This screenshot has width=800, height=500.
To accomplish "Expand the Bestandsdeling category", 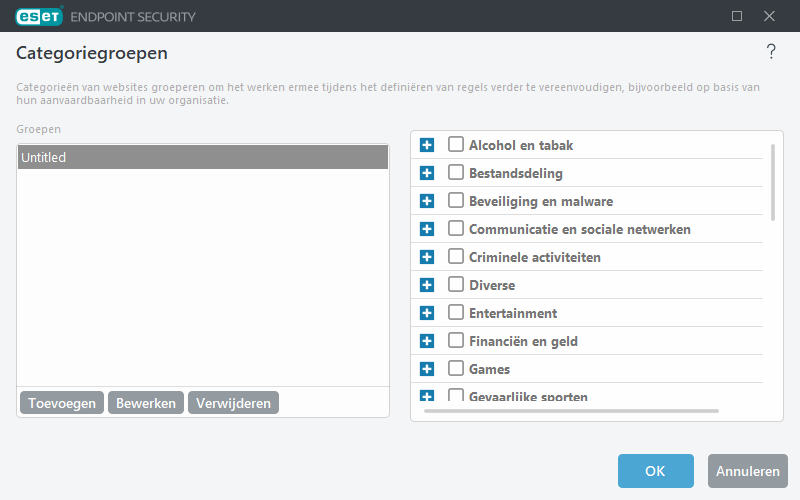I will [x=427, y=173].
